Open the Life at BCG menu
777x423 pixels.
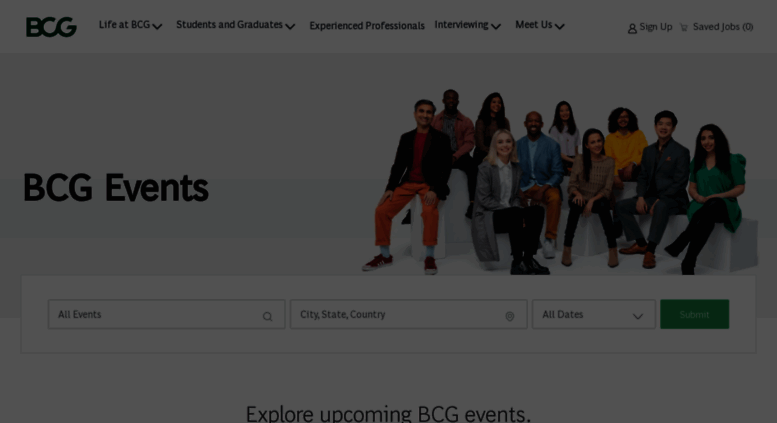[x=124, y=25]
